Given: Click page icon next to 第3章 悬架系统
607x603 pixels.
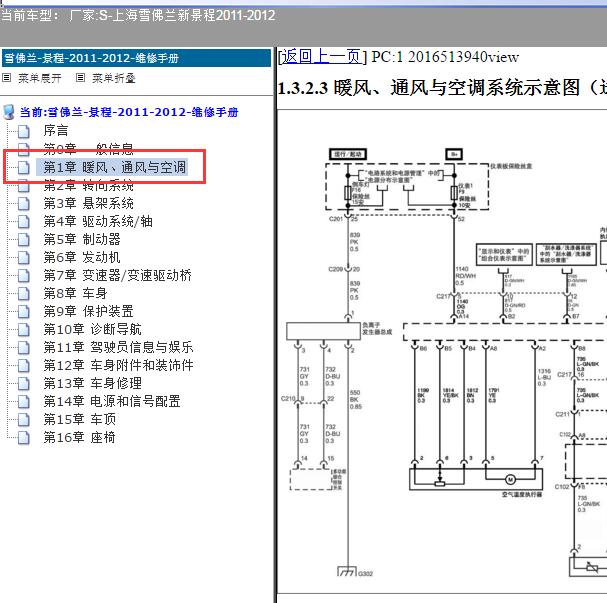Looking at the screenshot, I should [x=24, y=204].
